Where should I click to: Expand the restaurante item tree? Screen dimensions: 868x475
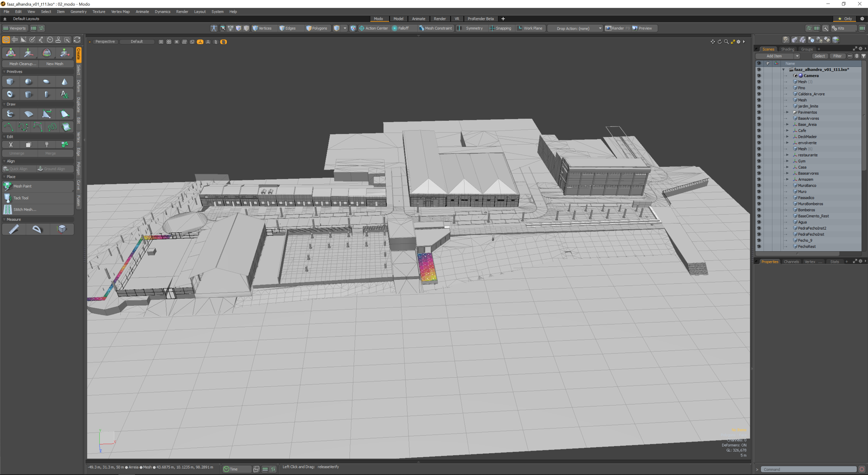[x=787, y=155]
